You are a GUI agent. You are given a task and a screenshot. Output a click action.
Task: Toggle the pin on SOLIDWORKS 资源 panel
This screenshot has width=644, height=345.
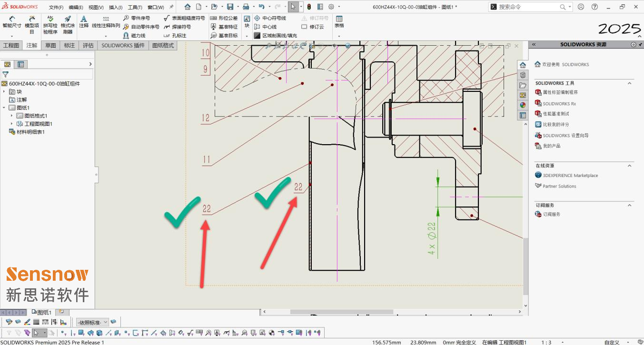(639, 44)
